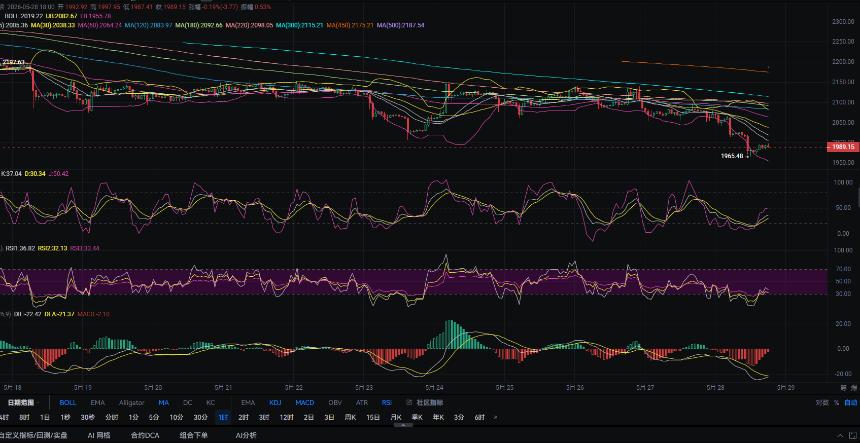860x443 pixels.
Task: Select the 3日 timeframe
Action: pyautogui.click(x=329, y=417)
